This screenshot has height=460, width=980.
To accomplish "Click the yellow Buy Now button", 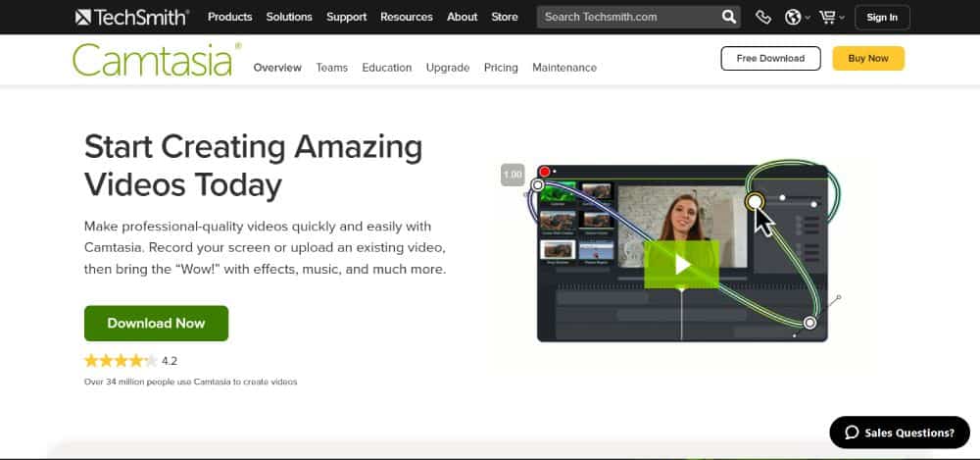I will pyautogui.click(x=868, y=58).
